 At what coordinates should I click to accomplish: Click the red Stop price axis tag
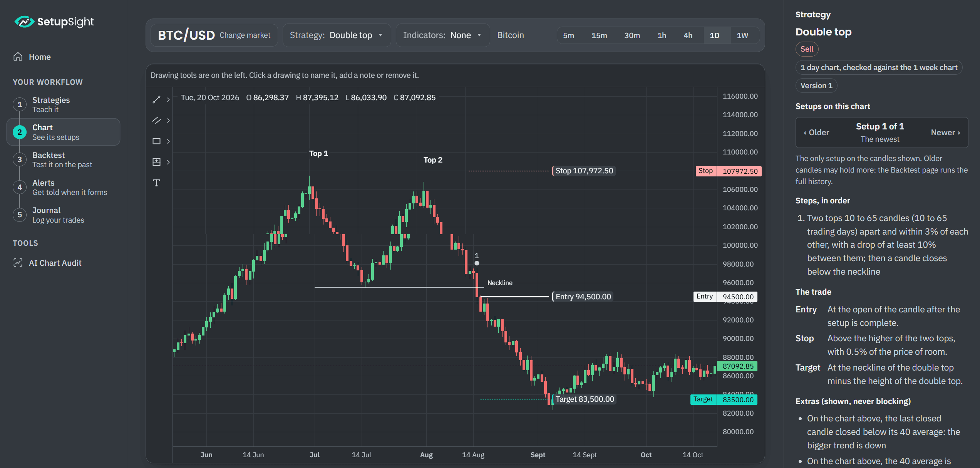(x=728, y=171)
